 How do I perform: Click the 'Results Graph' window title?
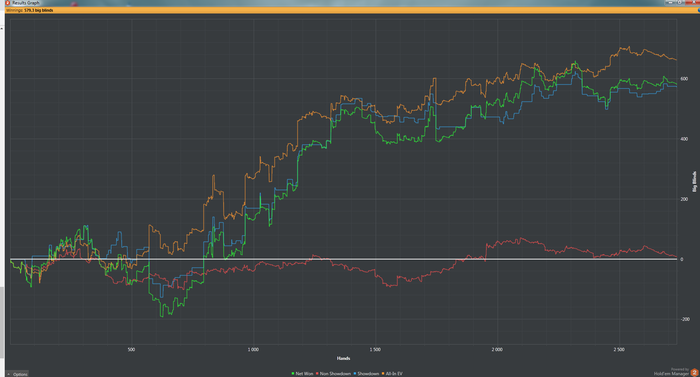pyautogui.click(x=26, y=3)
